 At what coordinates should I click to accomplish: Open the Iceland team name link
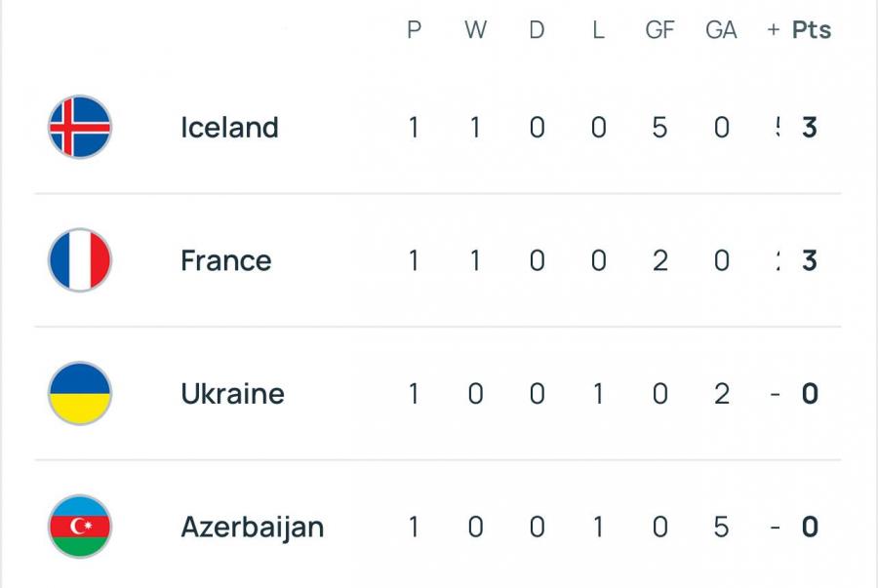(229, 128)
